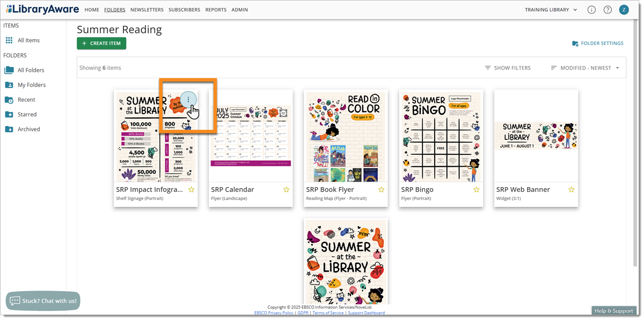
Task: Star the SRP Web Banner item
Action: point(571,190)
